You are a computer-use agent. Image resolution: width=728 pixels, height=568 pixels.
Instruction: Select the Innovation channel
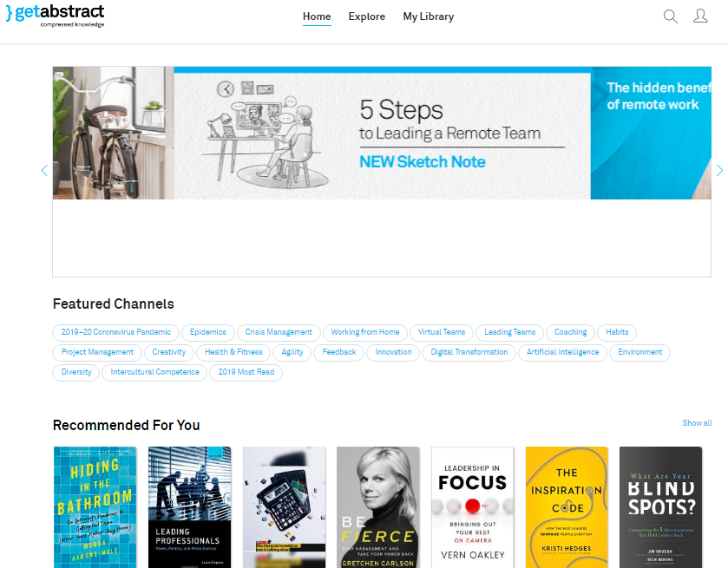pyautogui.click(x=393, y=352)
